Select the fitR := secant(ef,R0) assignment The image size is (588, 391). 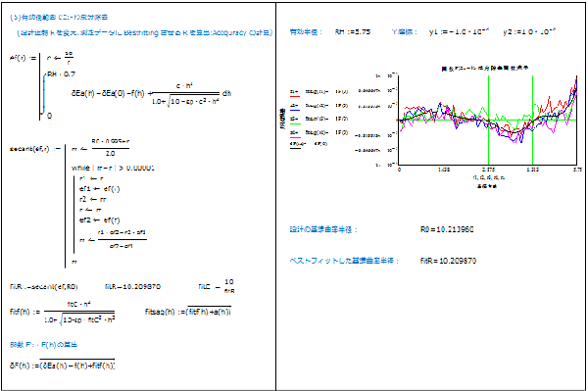pos(43,287)
